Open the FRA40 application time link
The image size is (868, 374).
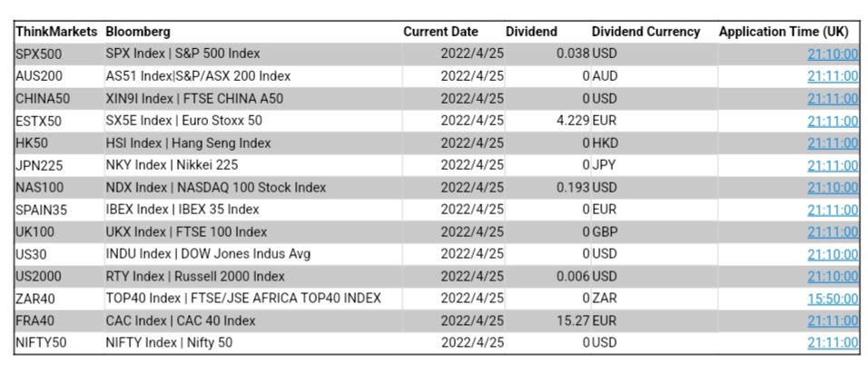click(832, 320)
